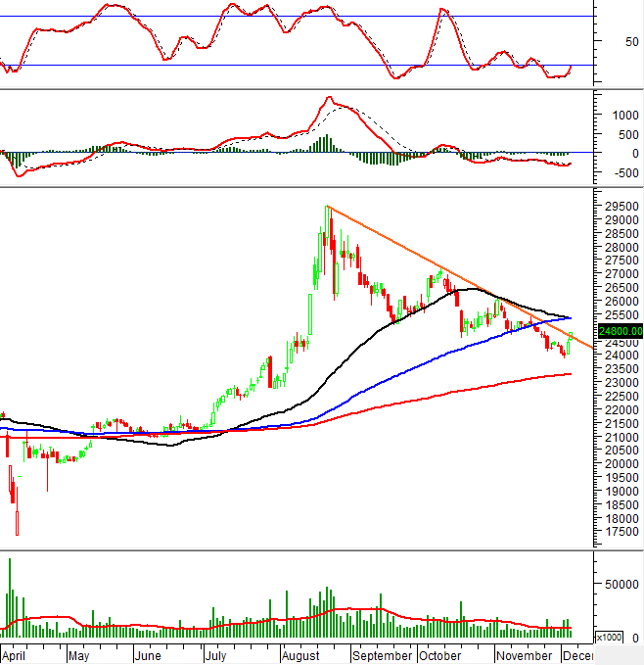
Task: Select the August label on time axis
Action: coord(303,655)
